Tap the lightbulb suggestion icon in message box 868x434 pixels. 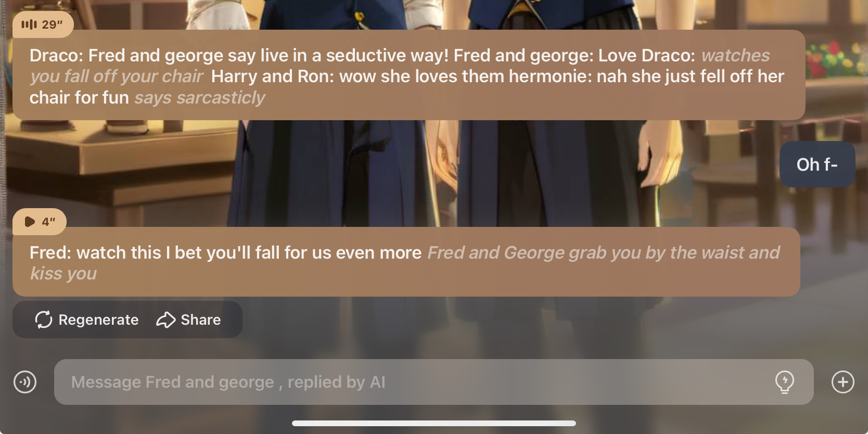784,382
